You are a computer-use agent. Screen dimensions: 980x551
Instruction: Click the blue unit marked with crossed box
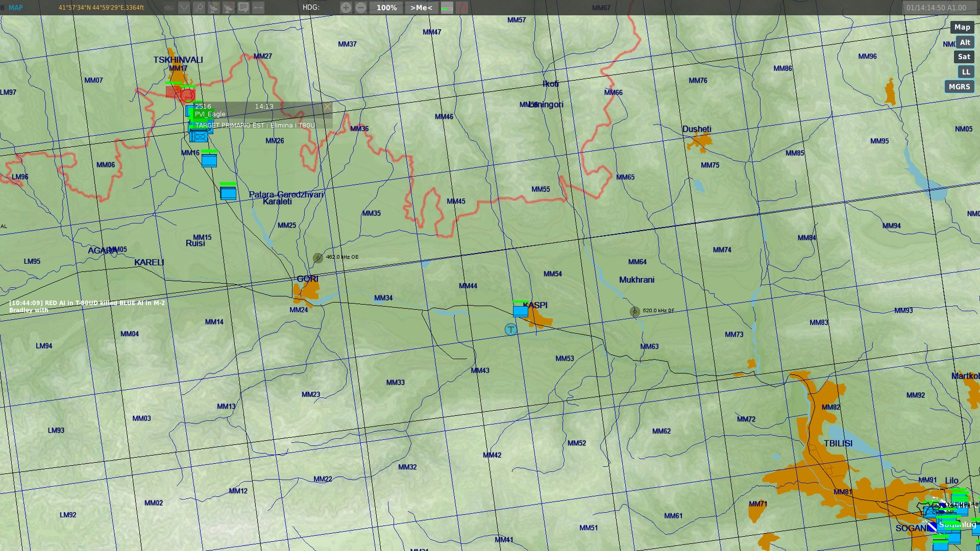pos(199,136)
